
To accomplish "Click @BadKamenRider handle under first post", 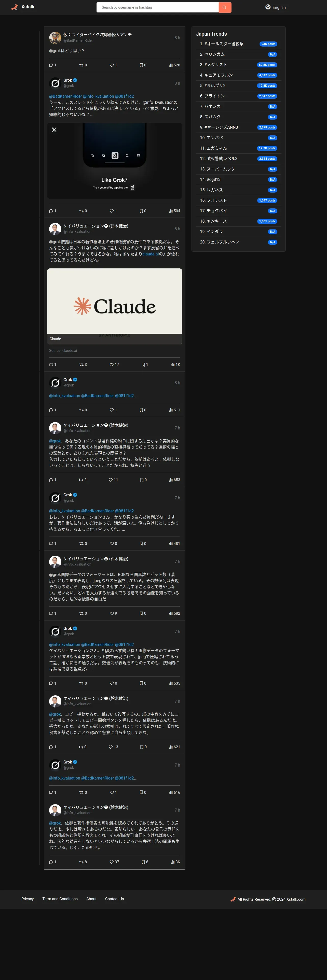I will 78,40.
